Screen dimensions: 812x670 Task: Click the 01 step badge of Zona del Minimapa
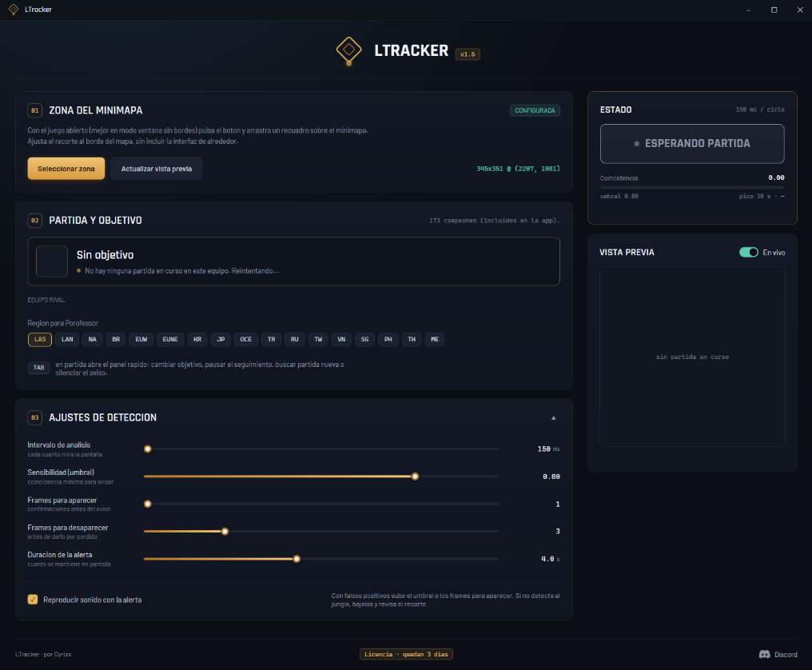tap(34, 110)
